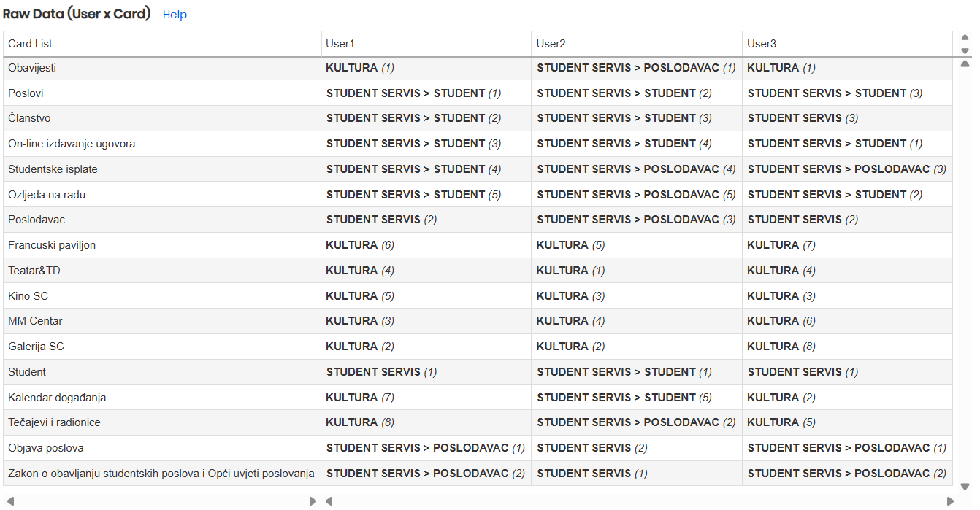
Task: Click User3 cell for Studentske isplate
Action: (x=846, y=169)
